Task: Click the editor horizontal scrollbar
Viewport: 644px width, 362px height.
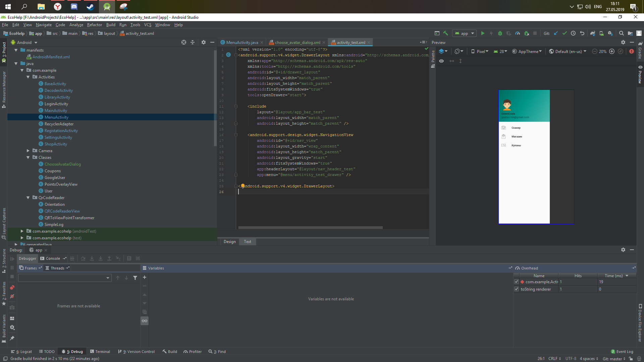Action: [x=310, y=228]
